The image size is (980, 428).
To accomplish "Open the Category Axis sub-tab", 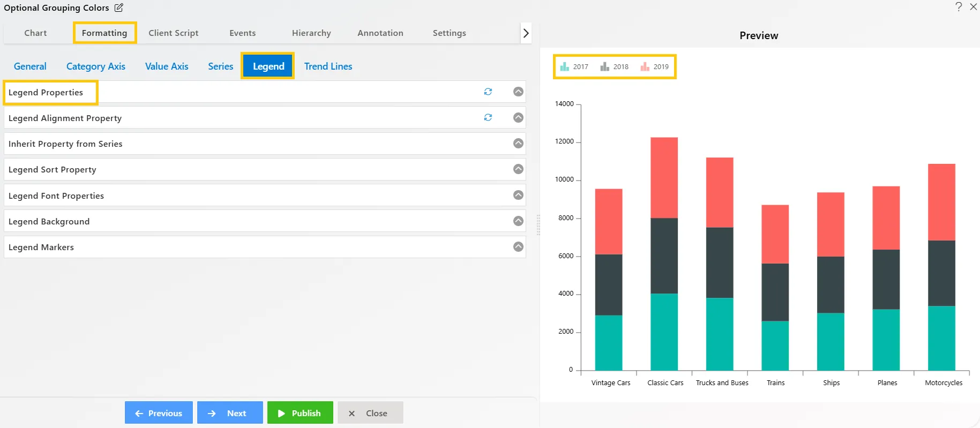I will pos(95,66).
